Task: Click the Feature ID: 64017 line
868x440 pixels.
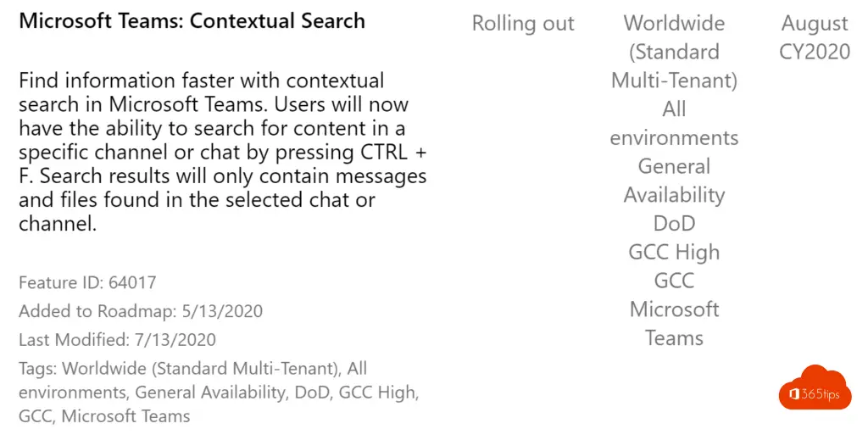Action: 87,282
